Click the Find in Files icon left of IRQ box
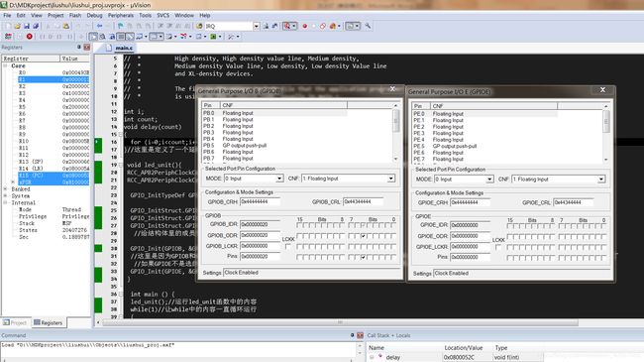Image resolution: width=644 pixels, height=362 pixels. pos(199,26)
